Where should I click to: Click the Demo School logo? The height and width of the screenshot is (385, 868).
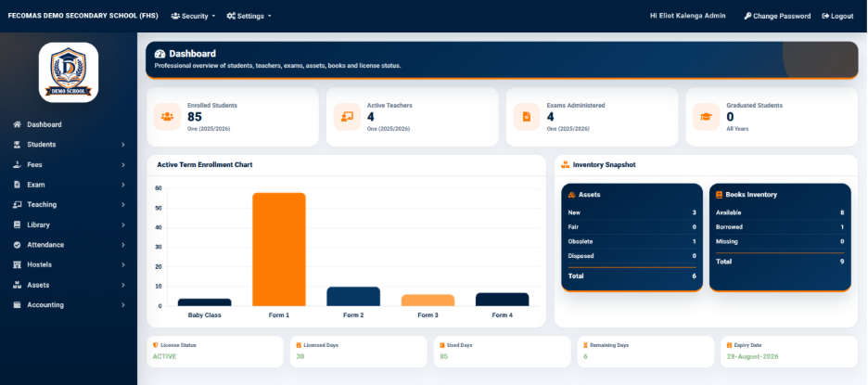[x=69, y=72]
